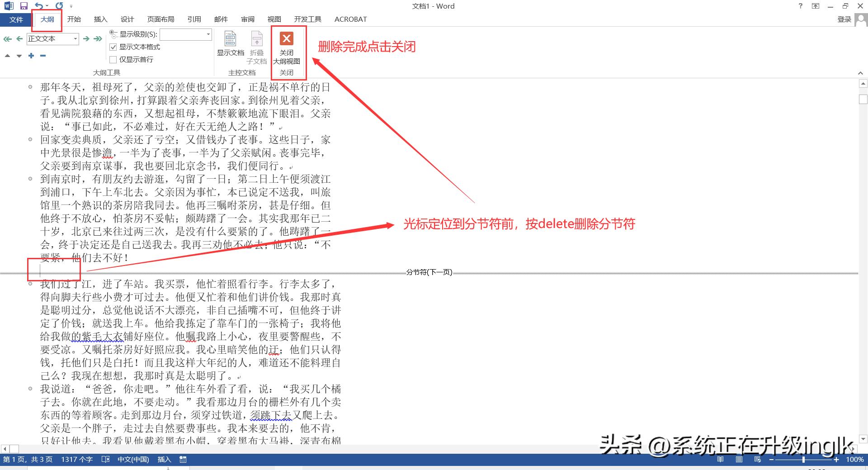Enable the 仅显示首行 checkbox
868x470 pixels.
(113, 60)
